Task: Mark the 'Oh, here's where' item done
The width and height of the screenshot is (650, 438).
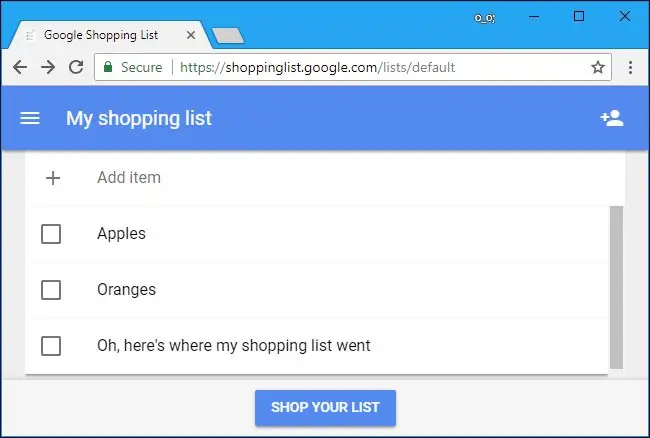Action: [x=51, y=346]
